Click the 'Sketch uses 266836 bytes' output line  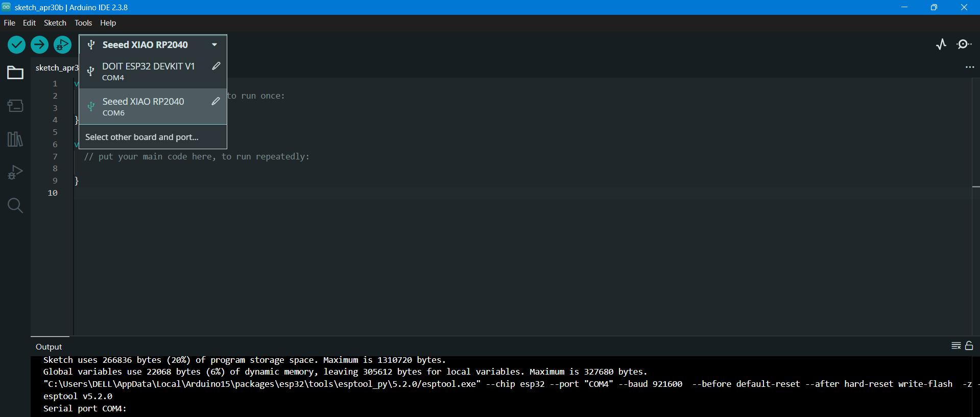[245, 360]
